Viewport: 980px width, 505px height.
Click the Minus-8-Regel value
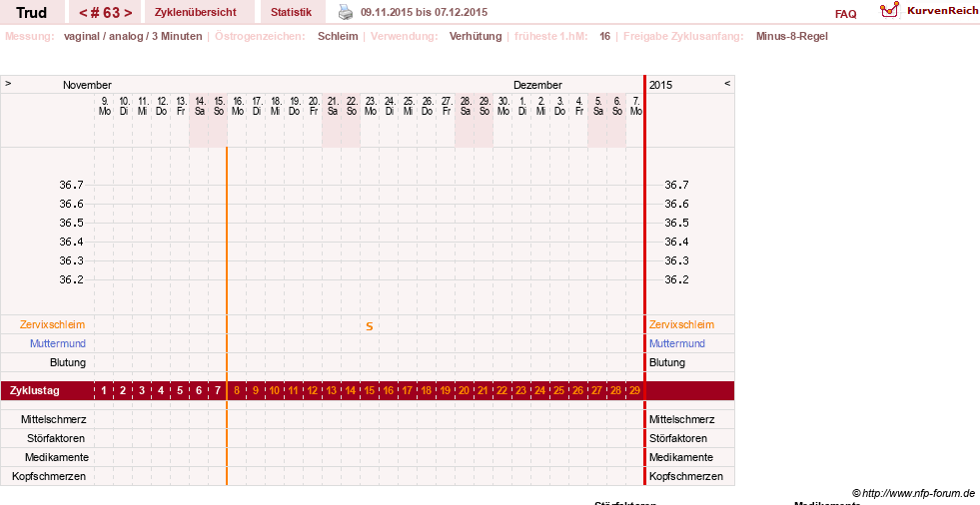pyautogui.click(x=792, y=36)
